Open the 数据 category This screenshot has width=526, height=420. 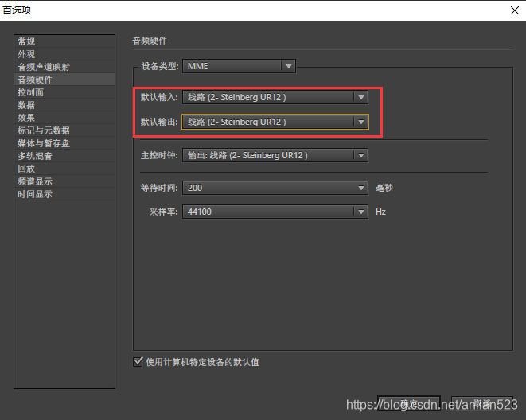(x=64, y=105)
